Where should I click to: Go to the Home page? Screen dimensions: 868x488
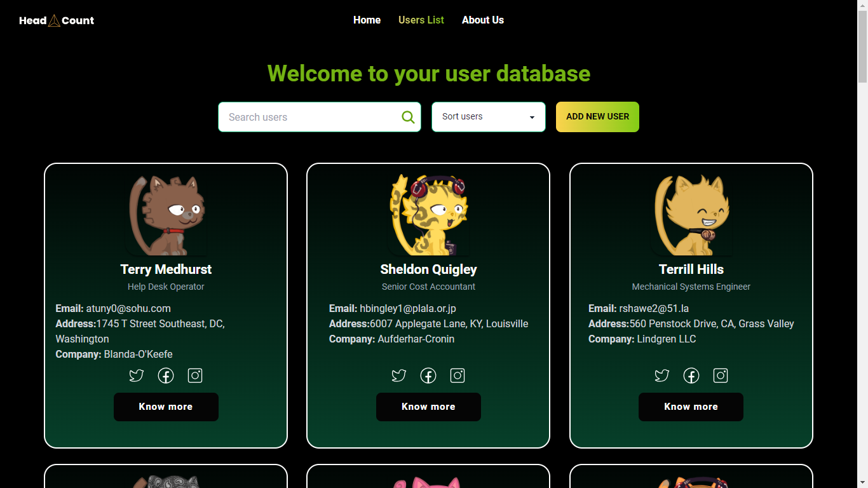pos(367,20)
